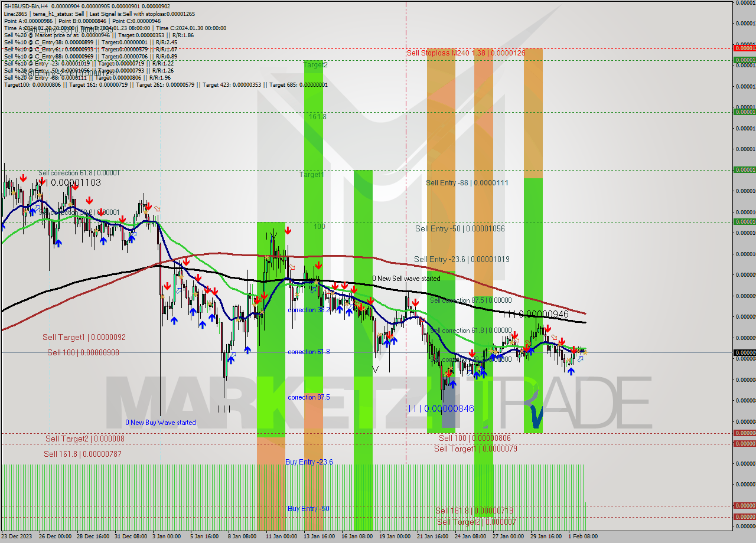756x543 pixels.
Task: Click the 'Sell Stoploss M240 1.38 | 0.0000126' label
Action: [x=466, y=53]
